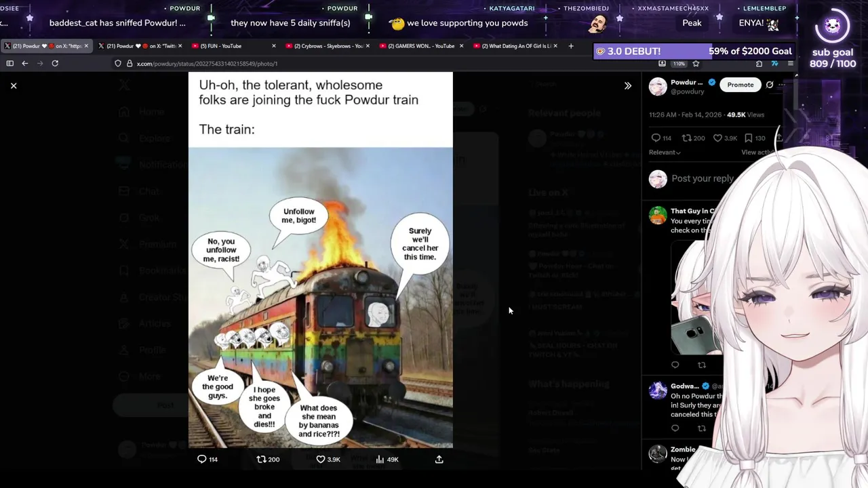The image size is (868, 488).
Task: Like the post with the heart below the photo showing 3.9K
Action: [x=321, y=460]
